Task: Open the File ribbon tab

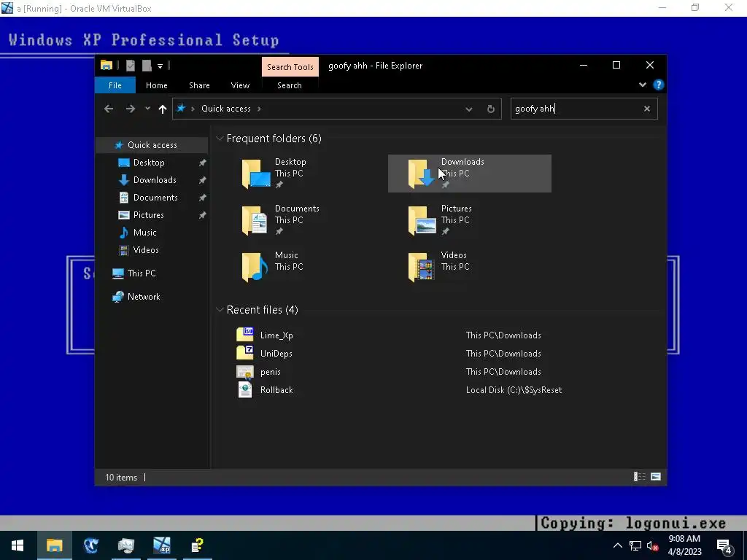Action: [x=115, y=85]
